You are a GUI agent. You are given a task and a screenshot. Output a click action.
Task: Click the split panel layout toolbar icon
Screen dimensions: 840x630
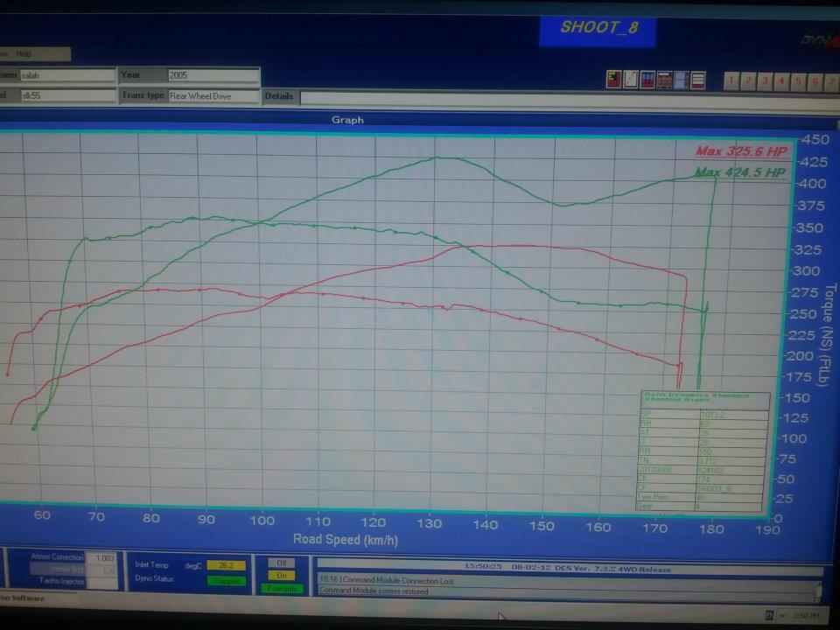(681, 80)
